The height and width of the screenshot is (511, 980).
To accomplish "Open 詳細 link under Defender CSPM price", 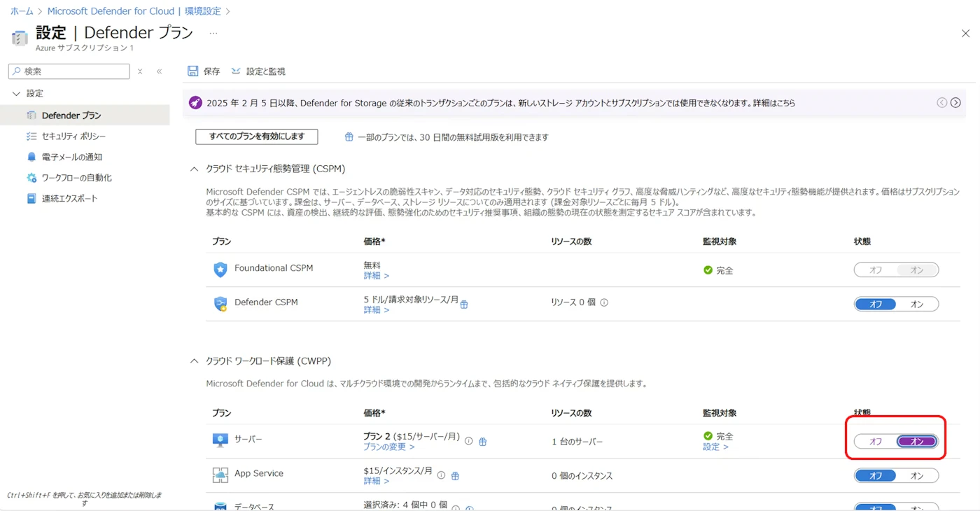I will click(x=376, y=309).
